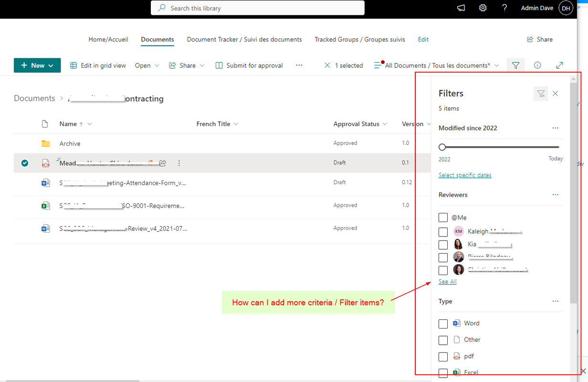Go to Documents breadcrumb root

[34, 98]
